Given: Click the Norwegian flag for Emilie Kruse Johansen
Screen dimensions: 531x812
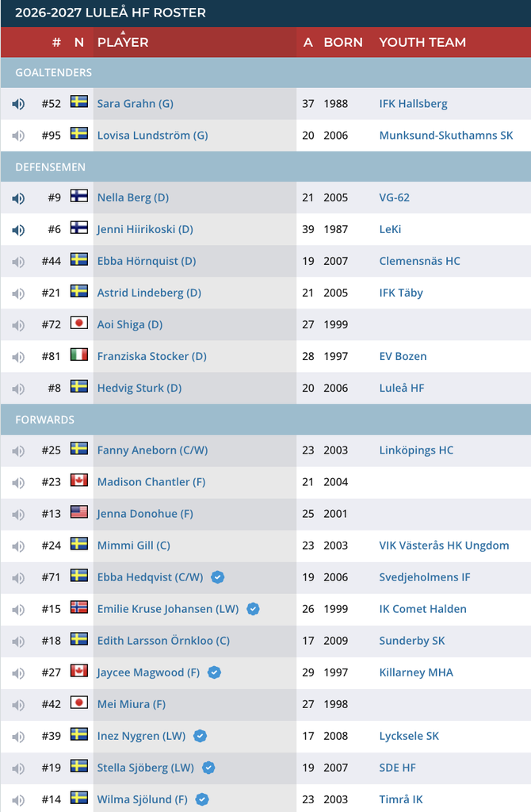Looking at the screenshot, I should [x=79, y=607].
